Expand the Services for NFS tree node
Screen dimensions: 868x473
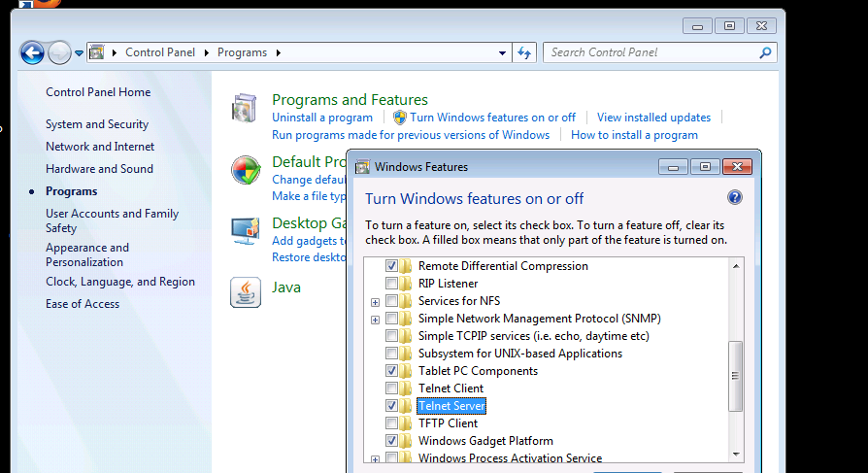375,302
